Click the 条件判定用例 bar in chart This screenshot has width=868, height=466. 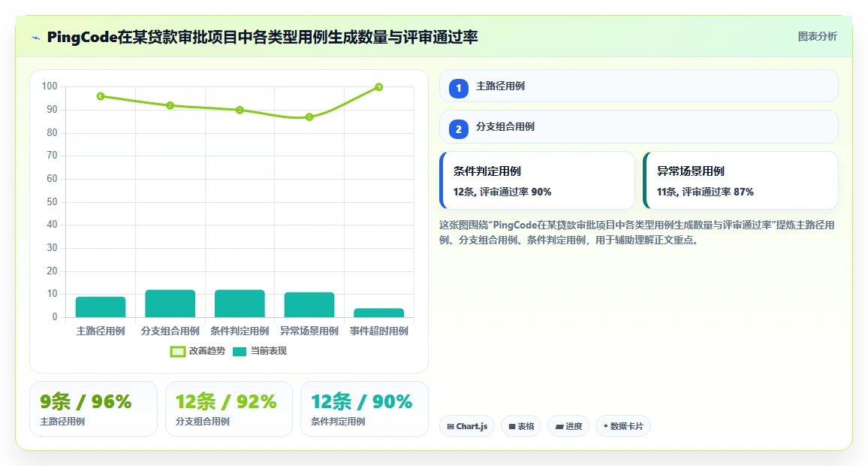pos(240,304)
